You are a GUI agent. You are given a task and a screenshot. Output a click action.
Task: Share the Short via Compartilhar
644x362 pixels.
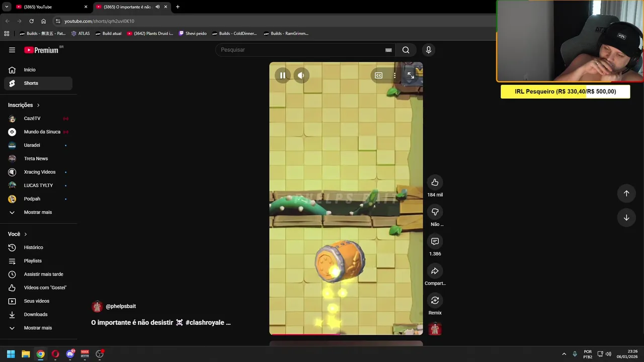(x=435, y=271)
